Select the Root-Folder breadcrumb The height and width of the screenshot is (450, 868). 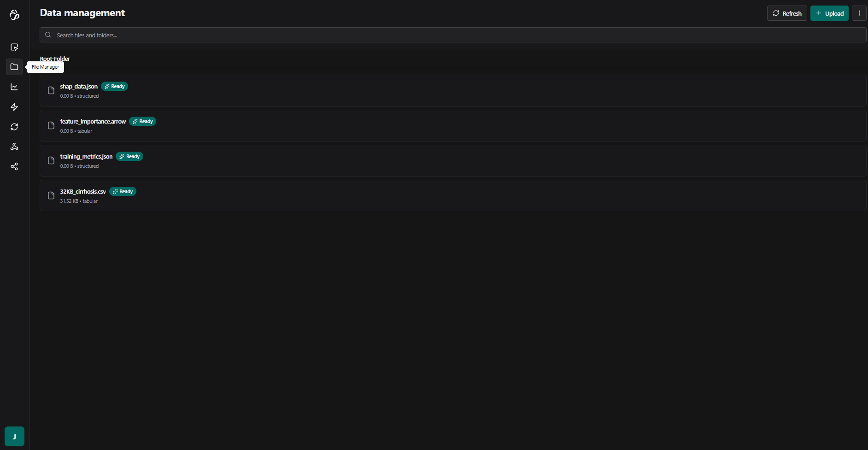pos(55,59)
